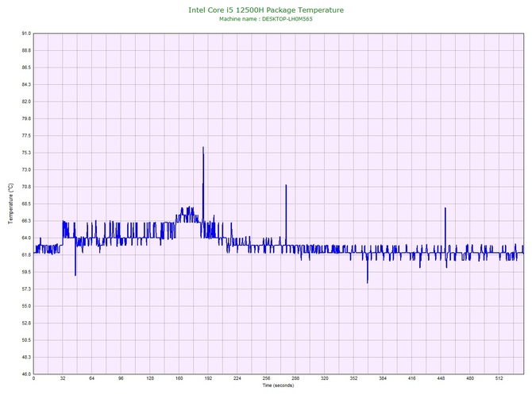Click the 64.0 y-axis value
This screenshot has height=399, width=532.
26,238
